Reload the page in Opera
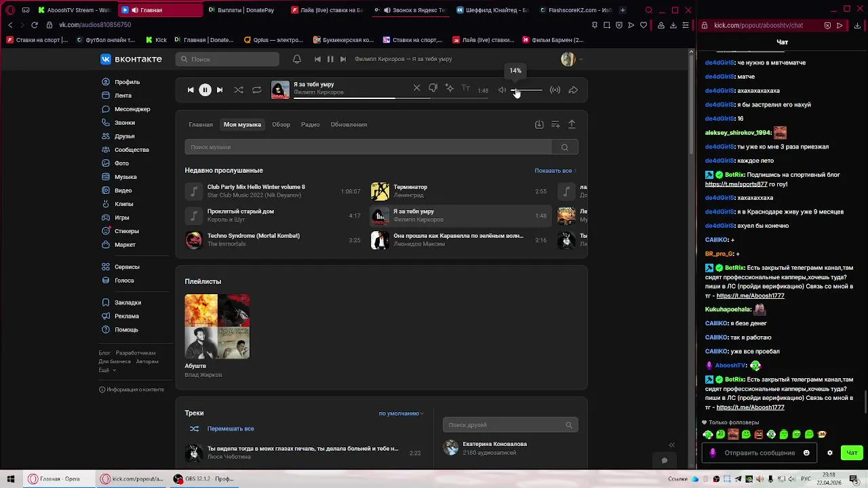Viewport: 868px width, 488px height. (34, 25)
